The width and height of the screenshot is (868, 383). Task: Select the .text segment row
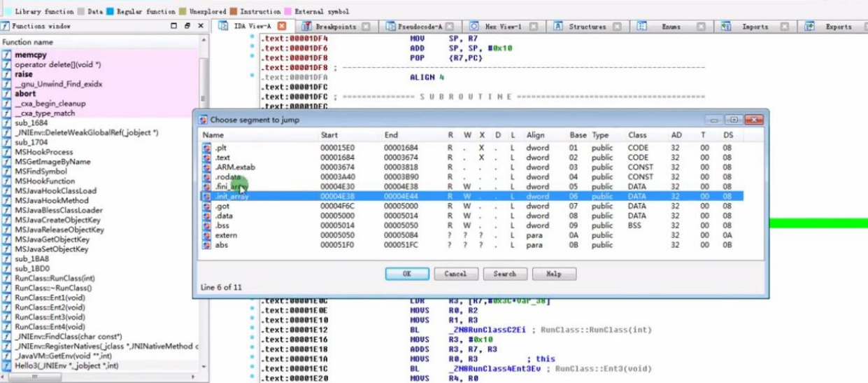472,158
